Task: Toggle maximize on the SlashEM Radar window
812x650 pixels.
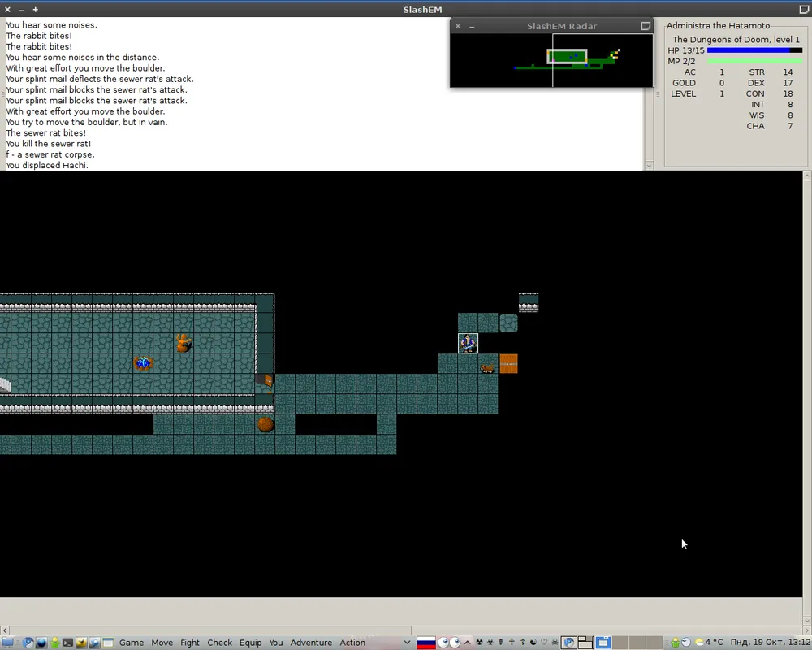Action: 646,26
